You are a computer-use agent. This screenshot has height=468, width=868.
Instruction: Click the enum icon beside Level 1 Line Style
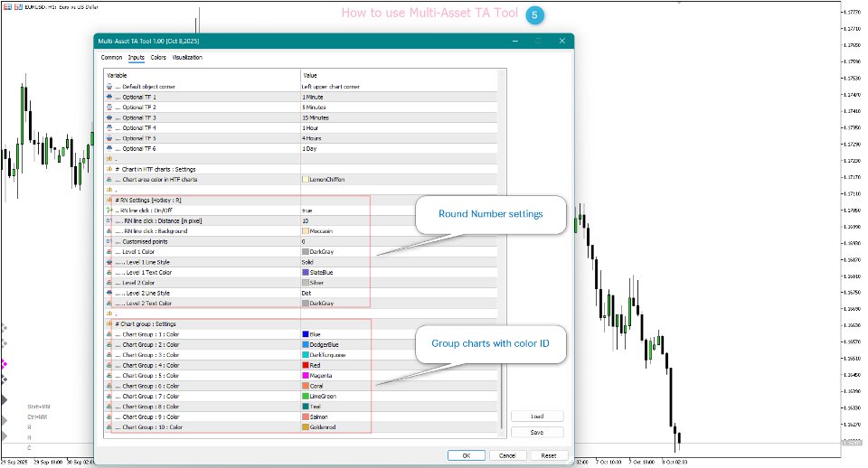(109, 262)
